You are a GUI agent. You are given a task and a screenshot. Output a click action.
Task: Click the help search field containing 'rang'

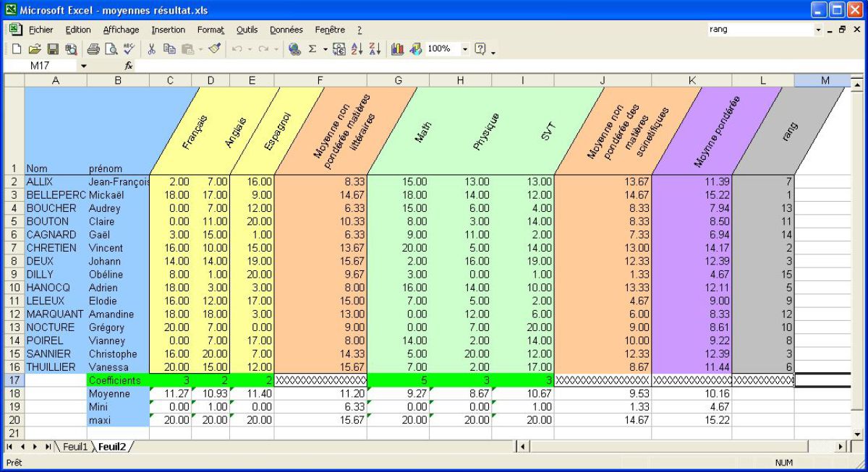(x=761, y=30)
